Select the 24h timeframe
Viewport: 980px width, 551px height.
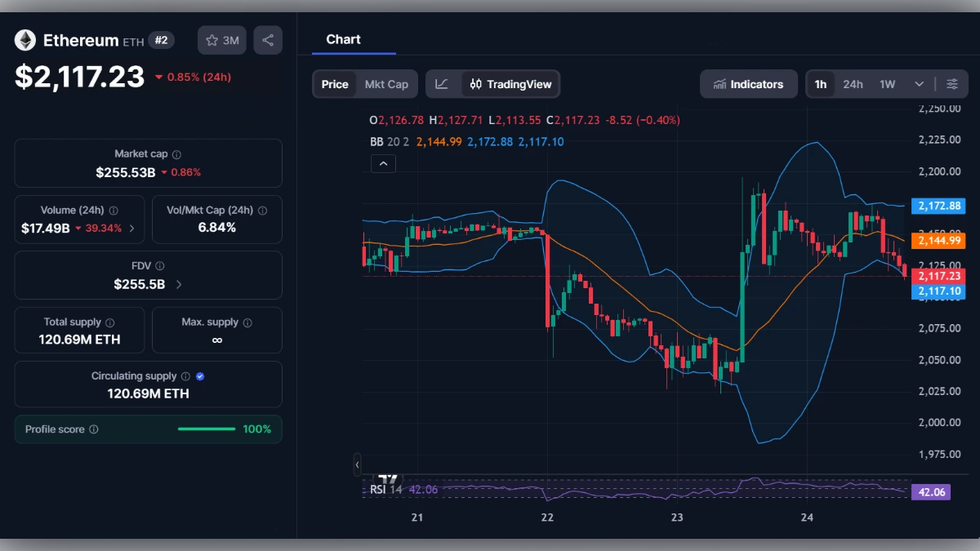point(853,83)
